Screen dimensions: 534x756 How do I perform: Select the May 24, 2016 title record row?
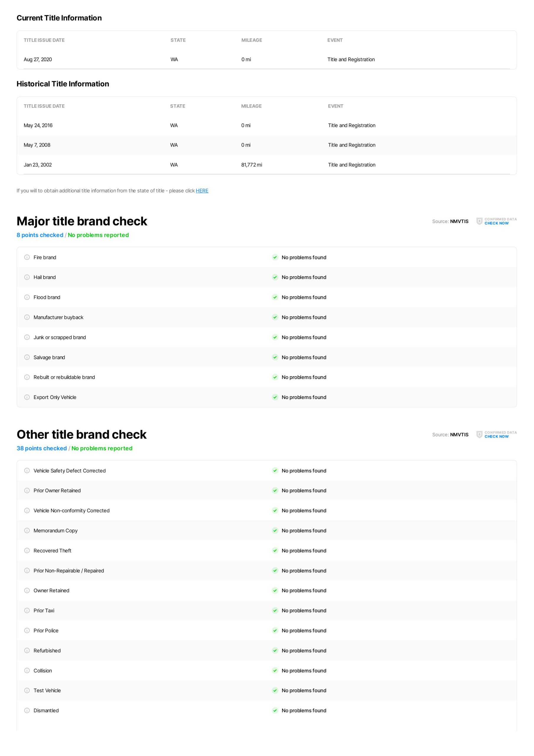267,126
